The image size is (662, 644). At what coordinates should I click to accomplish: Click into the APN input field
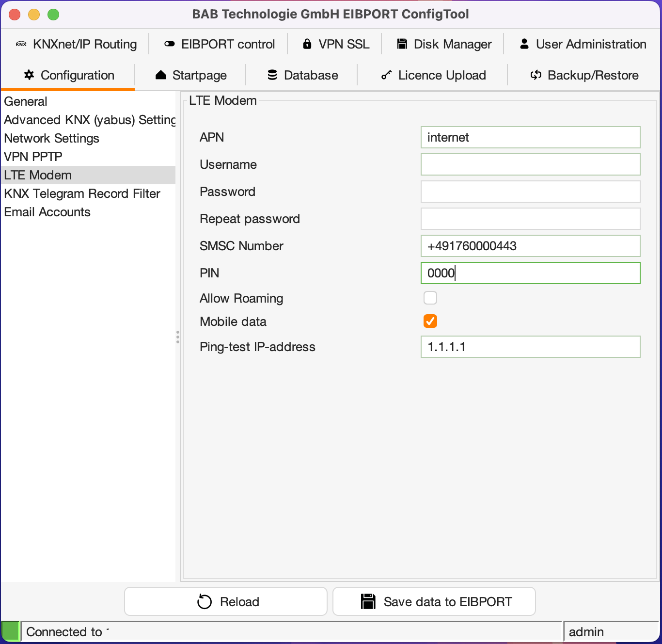pyautogui.click(x=530, y=137)
